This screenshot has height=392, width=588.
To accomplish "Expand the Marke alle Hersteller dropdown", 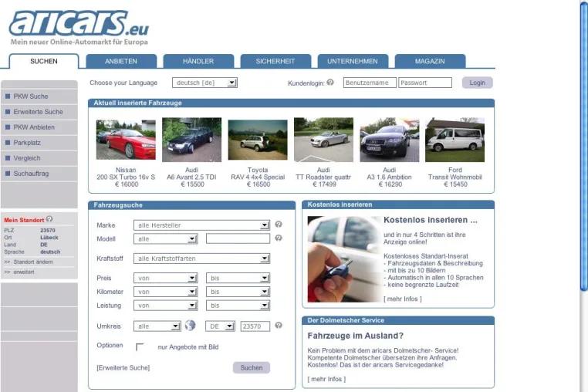I will 201,225.
